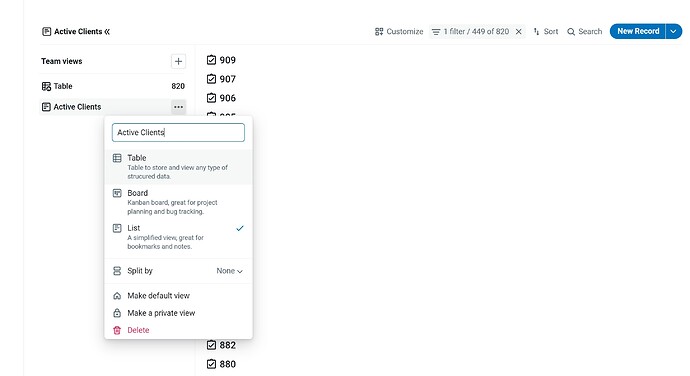Click the Customize icon in toolbar
The height and width of the screenshot is (376, 690).
click(x=378, y=32)
